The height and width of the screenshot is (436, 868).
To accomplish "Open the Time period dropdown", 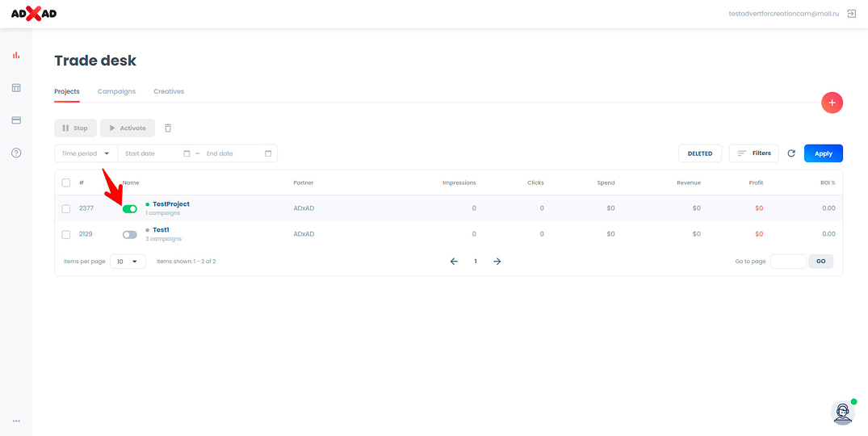I will pos(86,153).
